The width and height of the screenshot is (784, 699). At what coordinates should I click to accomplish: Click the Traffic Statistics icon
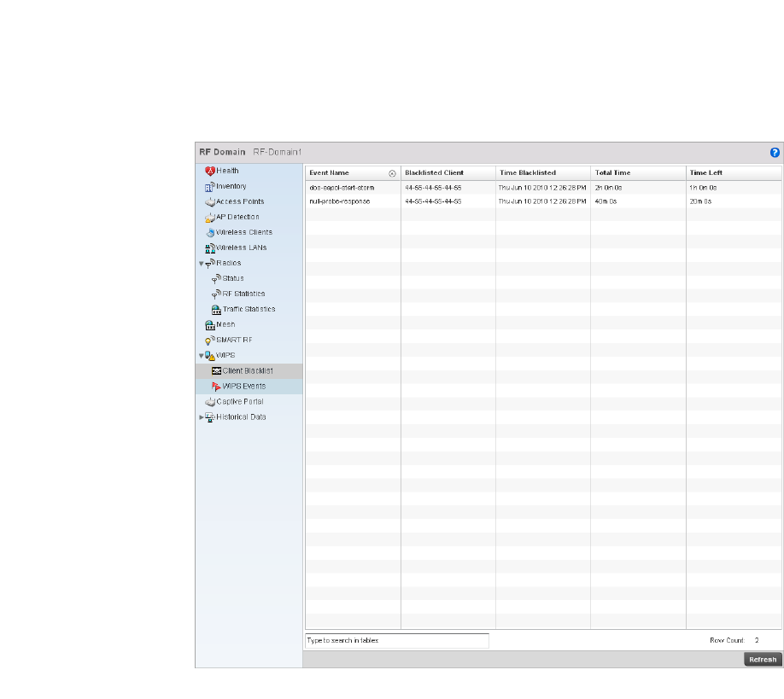217,310
